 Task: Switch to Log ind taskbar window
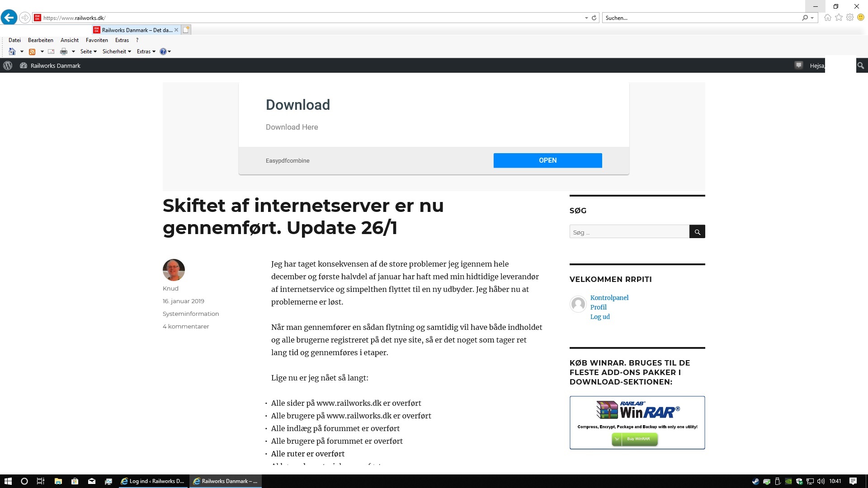click(153, 481)
